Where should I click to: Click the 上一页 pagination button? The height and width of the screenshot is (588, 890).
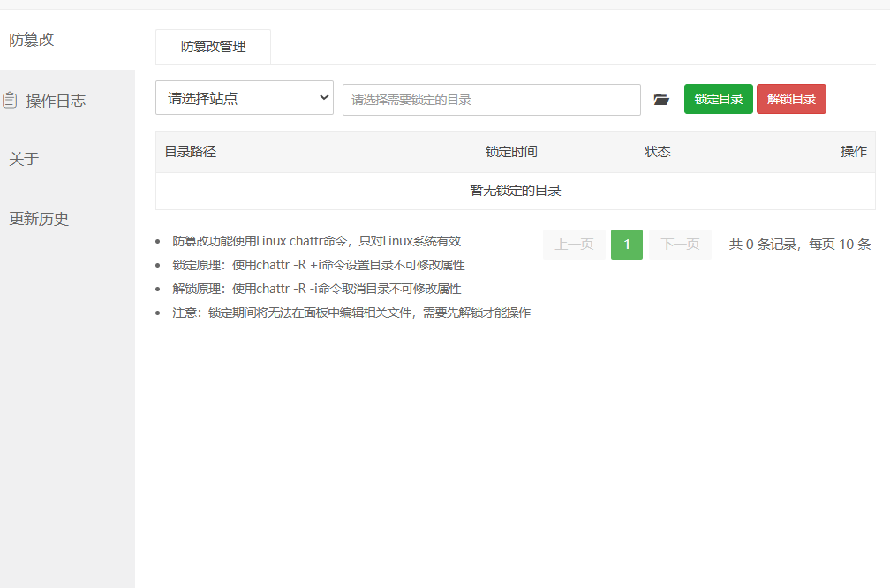tap(574, 245)
